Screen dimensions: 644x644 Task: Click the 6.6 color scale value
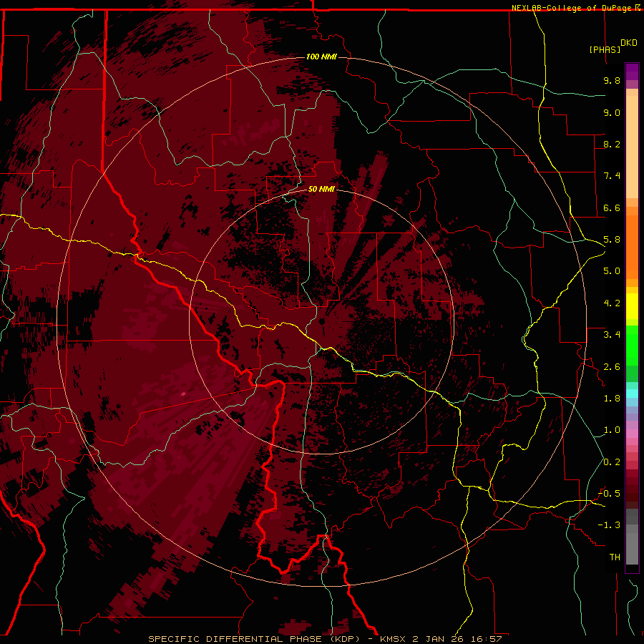(612, 208)
